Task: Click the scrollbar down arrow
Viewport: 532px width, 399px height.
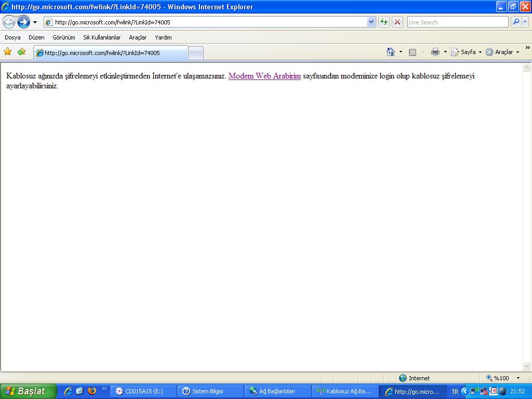Action: (x=527, y=366)
